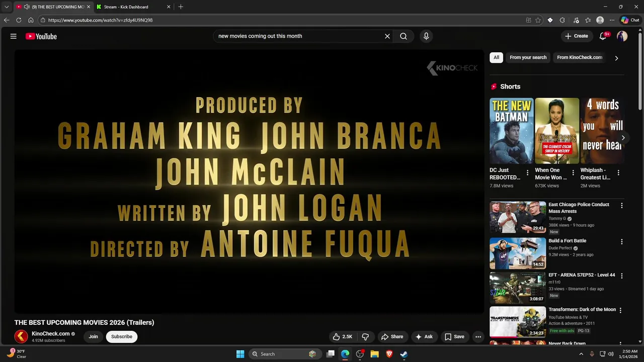This screenshot has height=362, width=644.
Task: Open EFT ARENA S7EP52 video thumbnail
Action: click(518, 288)
